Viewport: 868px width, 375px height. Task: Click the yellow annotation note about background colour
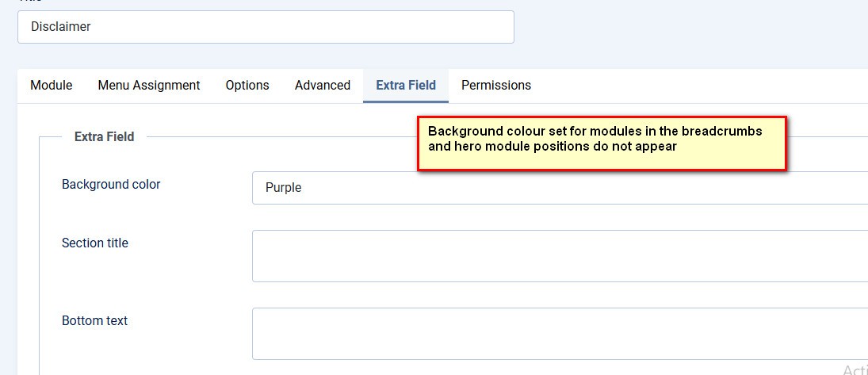(x=602, y=143)
